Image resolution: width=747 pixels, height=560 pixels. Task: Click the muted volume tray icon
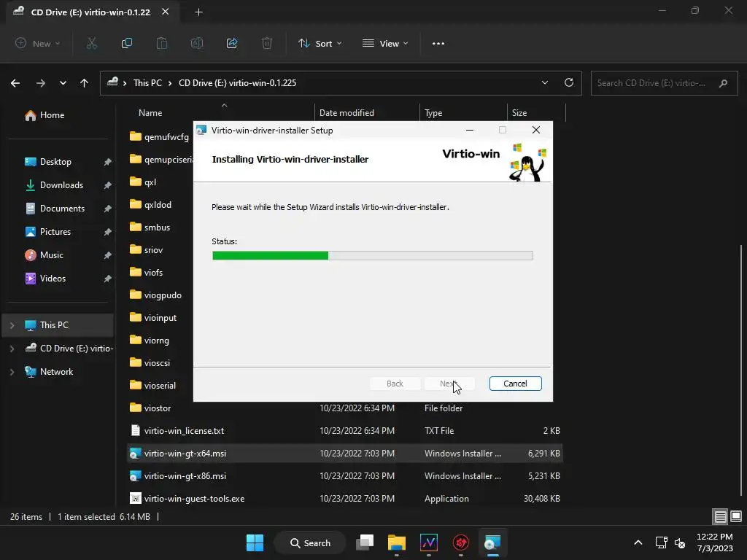pos(680,542)
